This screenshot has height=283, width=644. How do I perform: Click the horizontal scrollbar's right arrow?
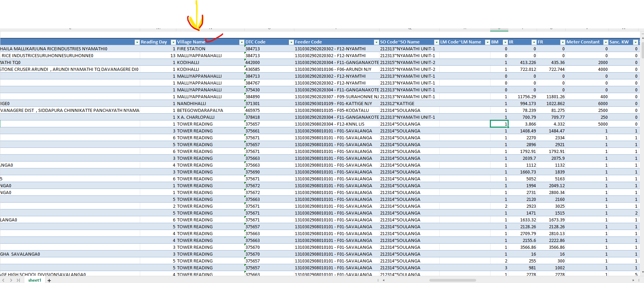pyautogui.click(x=633, y=280)
